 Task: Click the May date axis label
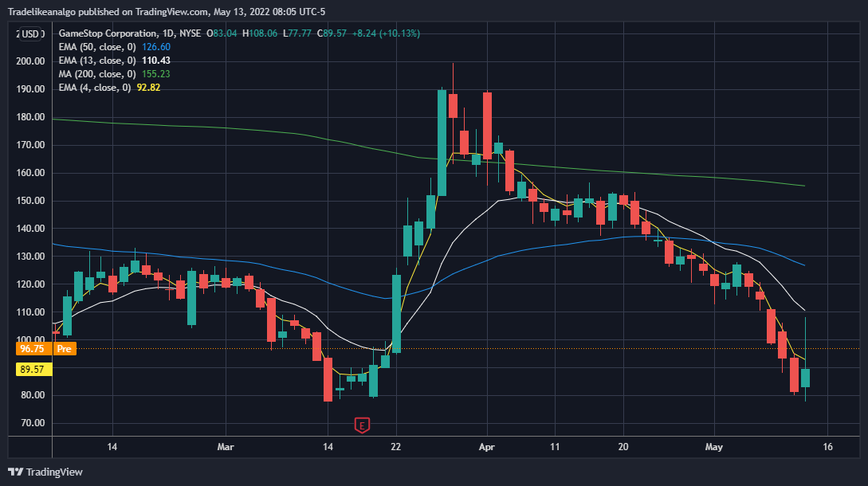(x=714, y=447)
